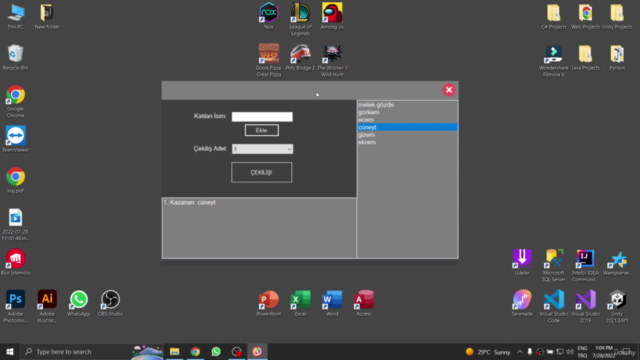Launch Nox desktop shortcut
640x360 pixels.
click(x=269, y=17)
